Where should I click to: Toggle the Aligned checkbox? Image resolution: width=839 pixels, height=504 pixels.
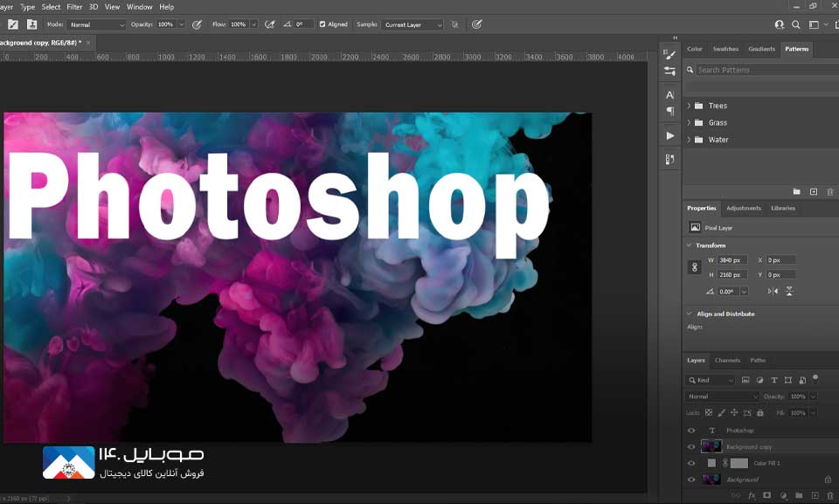(322, 24)
